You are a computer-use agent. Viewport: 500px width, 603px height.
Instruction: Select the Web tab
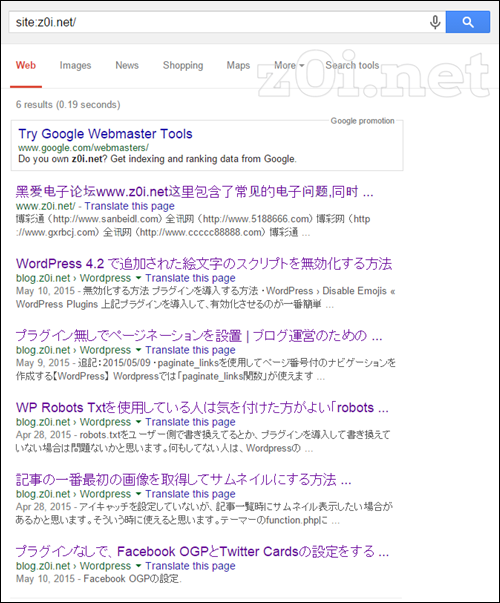(26, 65)
